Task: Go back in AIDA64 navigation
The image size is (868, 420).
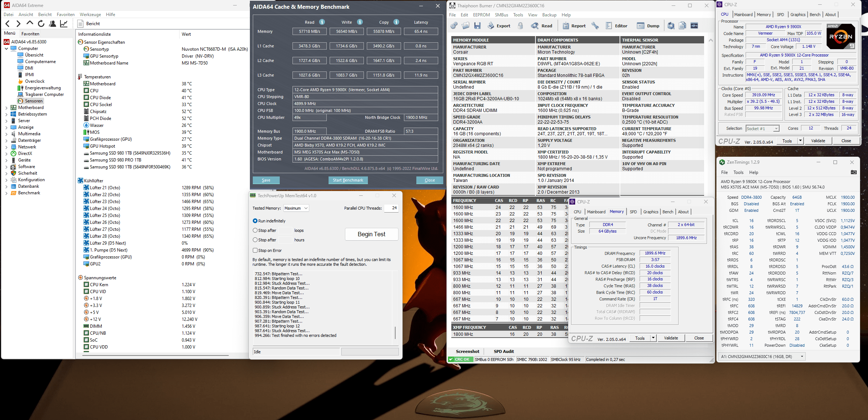Action: (7, 24)
